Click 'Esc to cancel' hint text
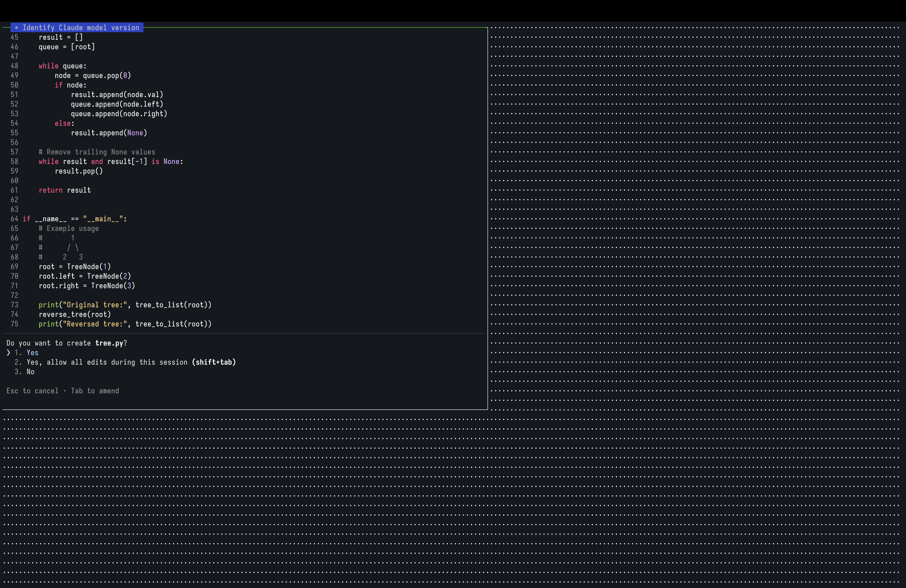This screenshot has width=906, height=588. [32, 391]
